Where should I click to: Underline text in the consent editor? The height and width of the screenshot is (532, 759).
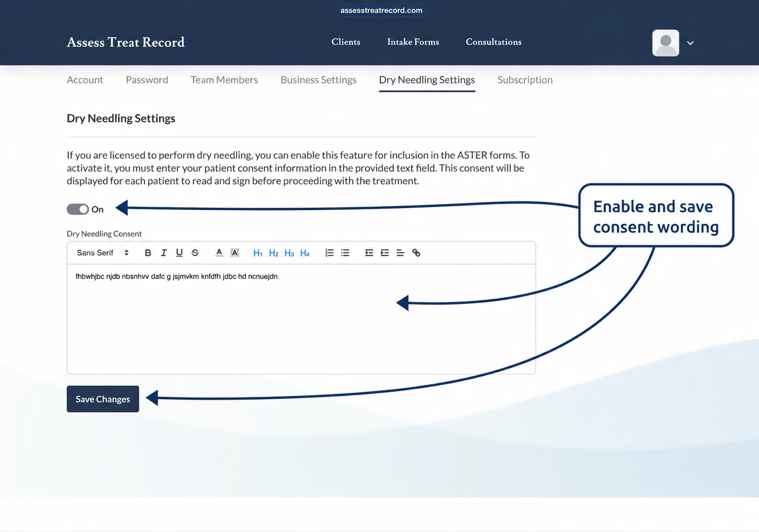coord(179,253)
